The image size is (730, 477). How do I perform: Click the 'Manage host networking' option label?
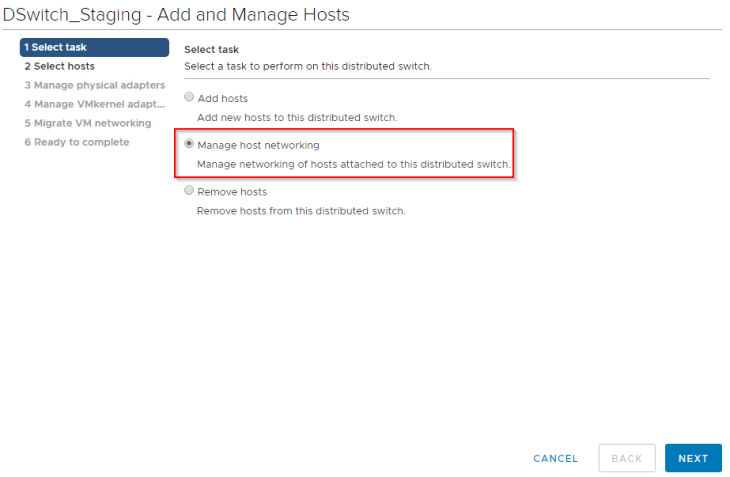pos(258,145)
